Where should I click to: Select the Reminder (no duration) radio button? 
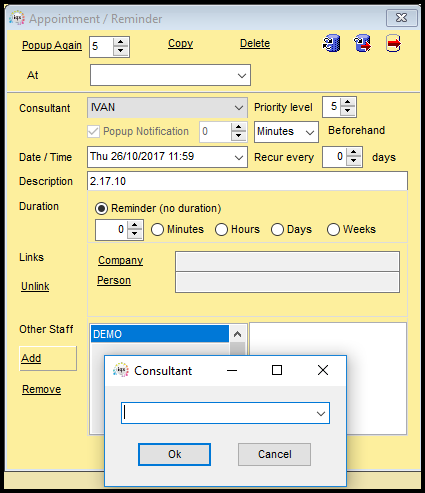tap(101, 209)
